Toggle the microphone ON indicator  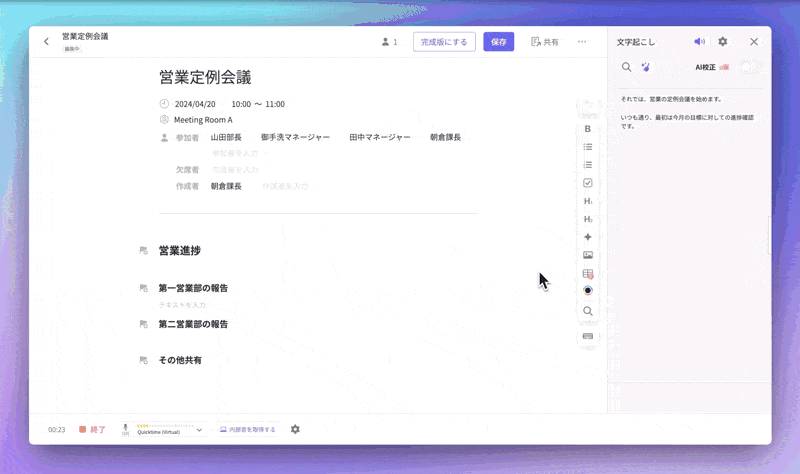[125, 429]
